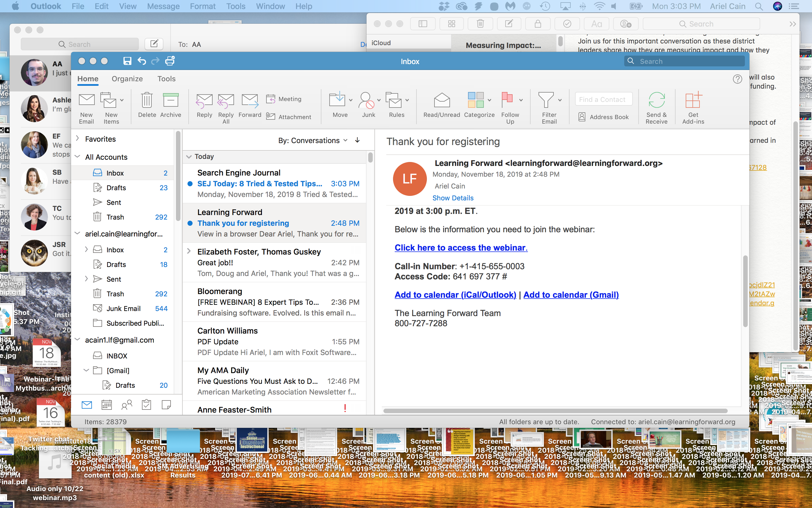Expand the Elizabeth Foster conversation thread

[189, 251]
